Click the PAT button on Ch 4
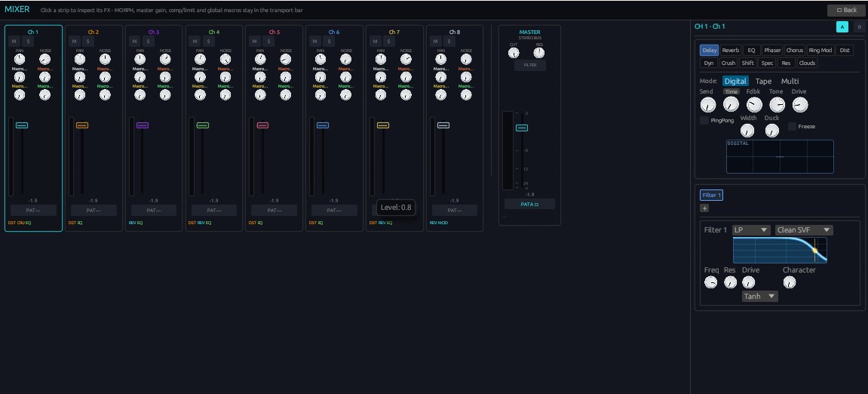This screenshot has height=394, width=868. [214, 210]
